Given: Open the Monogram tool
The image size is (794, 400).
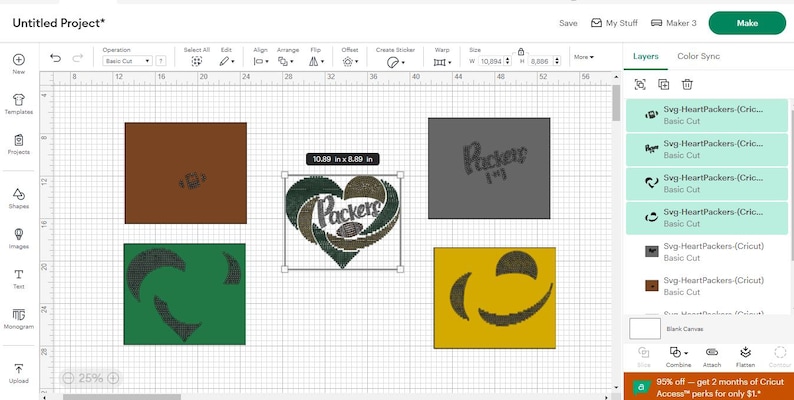Looking at the screenshot, I should coord(19,319).
